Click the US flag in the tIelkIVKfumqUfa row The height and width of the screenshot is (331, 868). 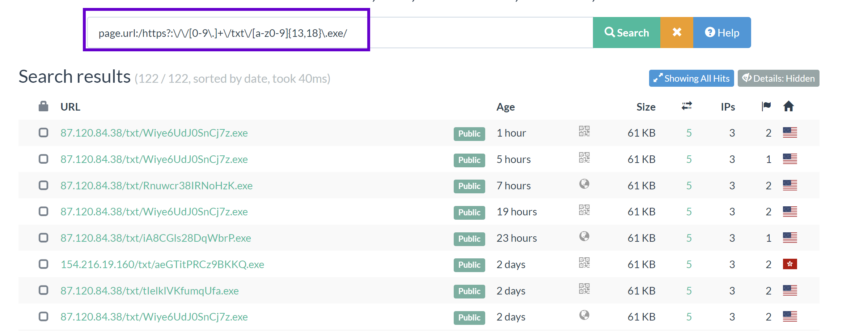coord(790,290)
